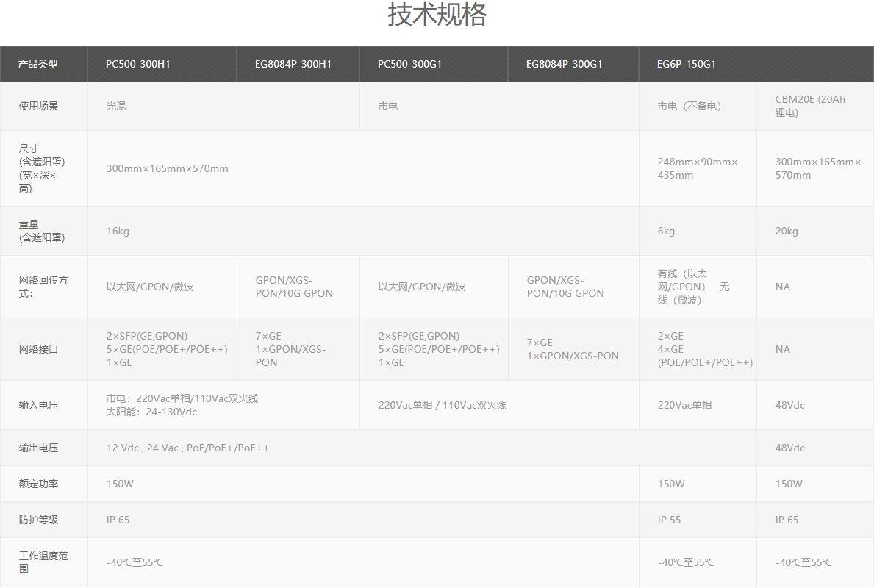874x588 pixels.
Task: Click the 防护等级 row label
Action: [43, 520]
